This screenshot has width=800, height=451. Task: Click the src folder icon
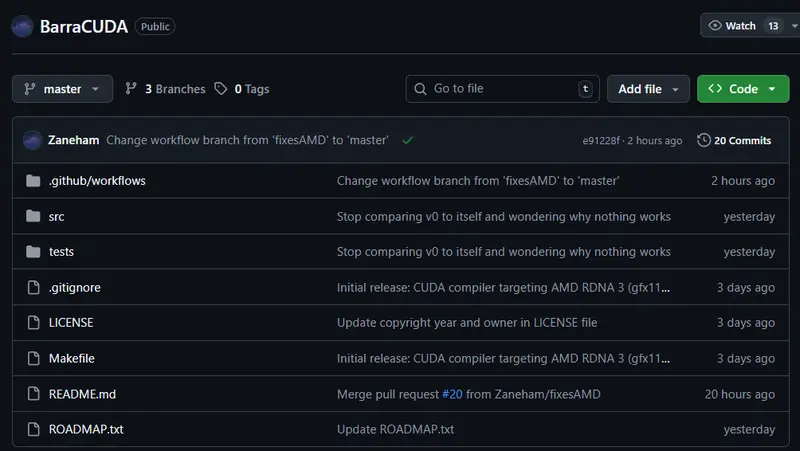point(32,217)
